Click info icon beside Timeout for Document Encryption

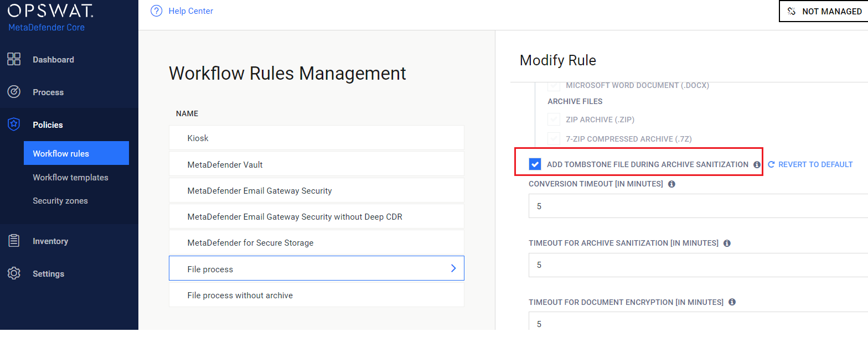(x=732, y=302)
